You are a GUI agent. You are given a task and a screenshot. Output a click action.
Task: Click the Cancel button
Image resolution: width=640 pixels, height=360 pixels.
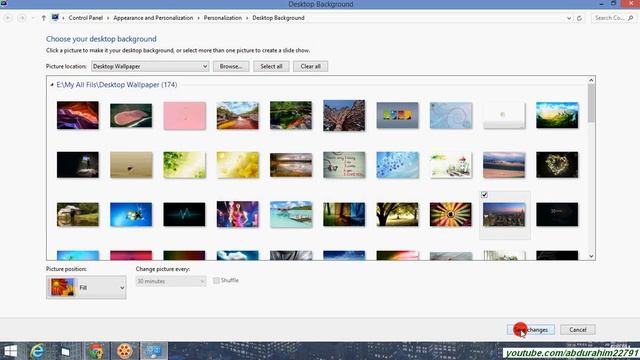(x=578, y=329)
